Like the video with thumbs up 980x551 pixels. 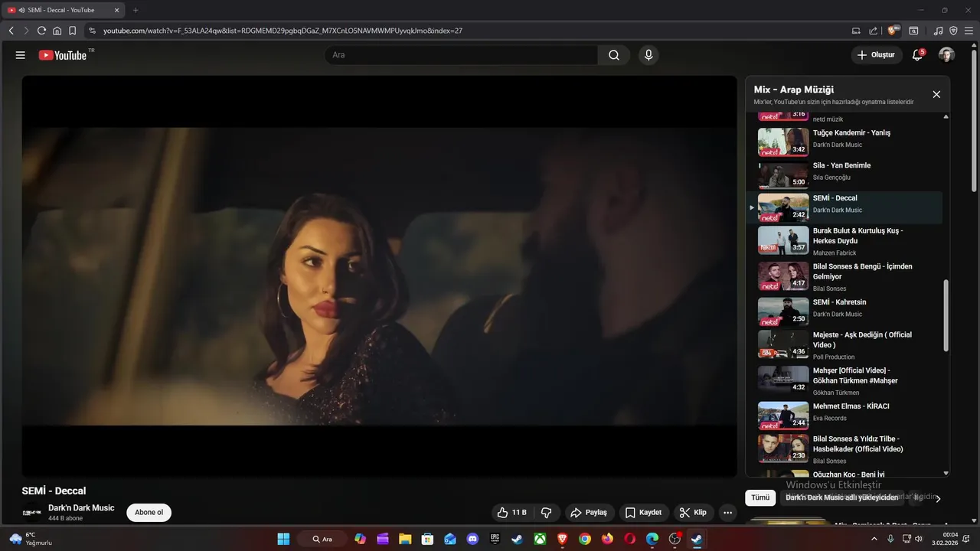click(x=511, y=513)
